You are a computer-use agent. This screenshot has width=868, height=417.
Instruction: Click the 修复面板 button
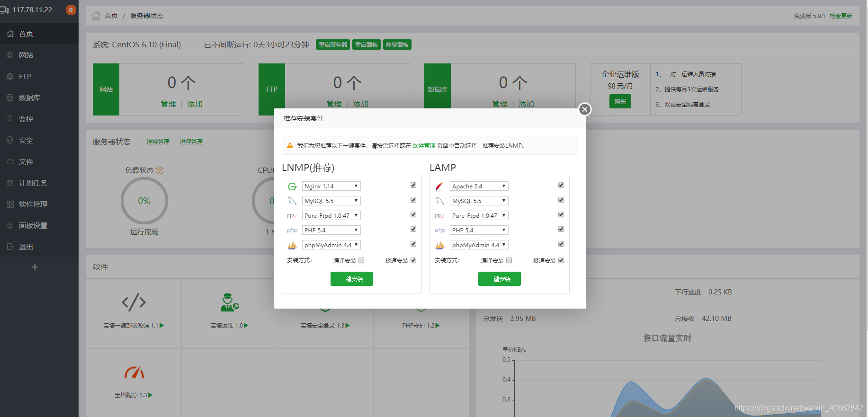click(x=397, y=44)
